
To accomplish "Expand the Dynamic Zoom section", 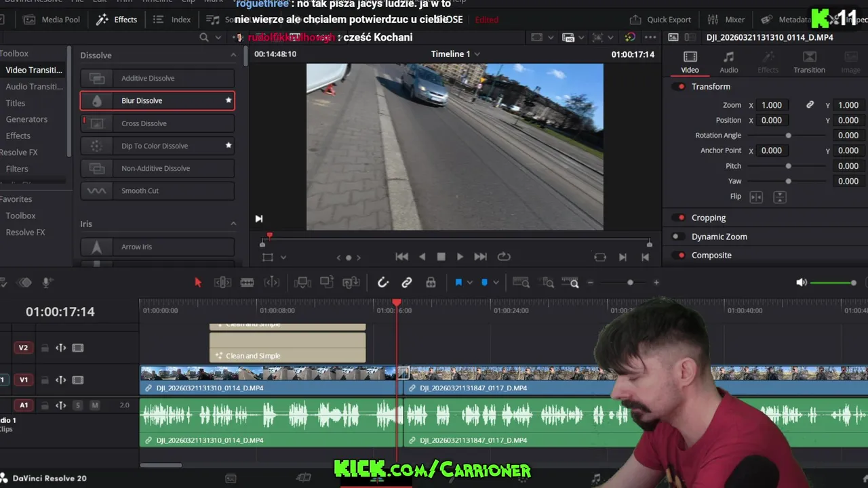I will tap(719, 237).
